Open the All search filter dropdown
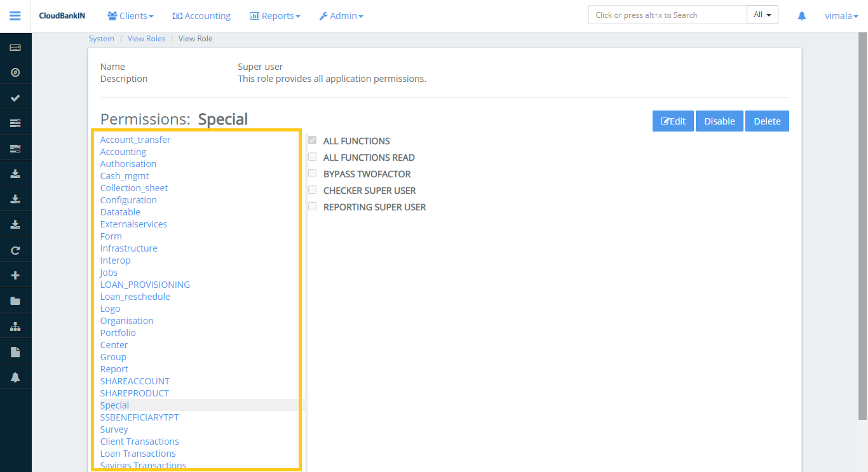The width and height of the screenshot is (868, 472). (x=762, y=13)
